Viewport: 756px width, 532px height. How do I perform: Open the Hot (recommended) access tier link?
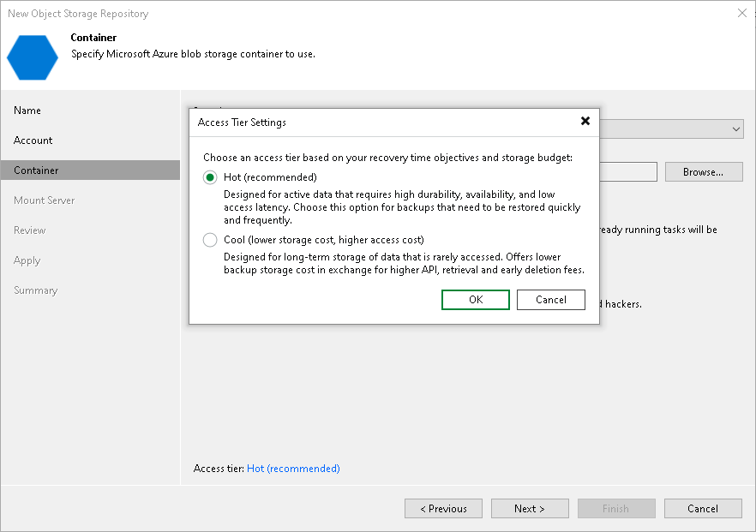(x=293, y=469)
